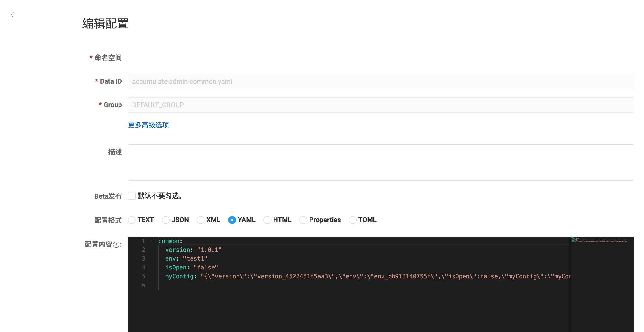Click the 命名空间 label
644x332 pixels.
click(x=108, y=58)
